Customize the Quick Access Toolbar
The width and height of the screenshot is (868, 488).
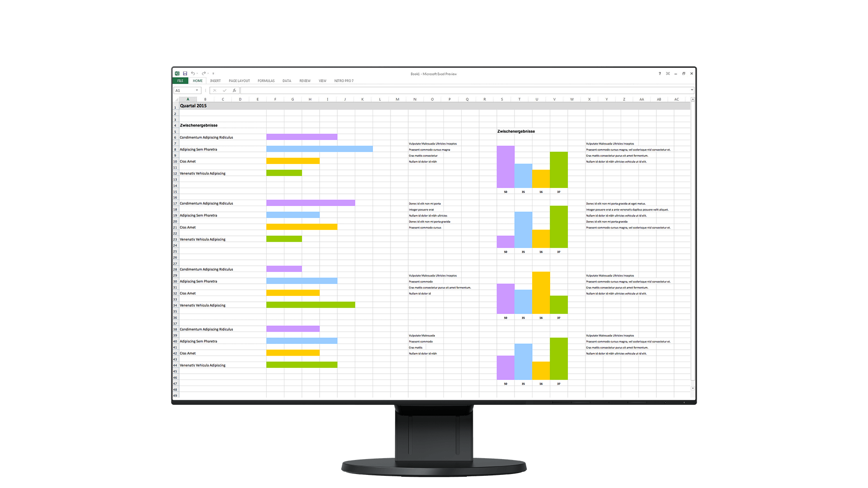213,74
